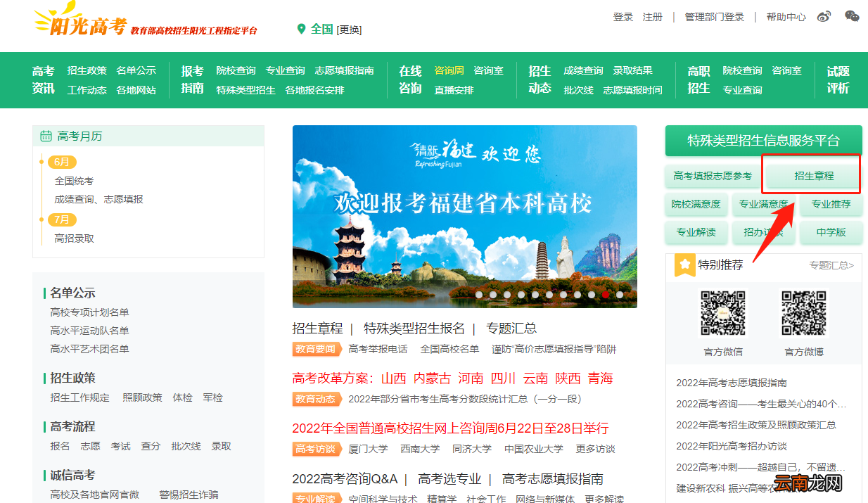Open 咨询周 highlighted nav item
Image resolution: width=868 pixels, height=503 pixels.
[x=449, y=70]
